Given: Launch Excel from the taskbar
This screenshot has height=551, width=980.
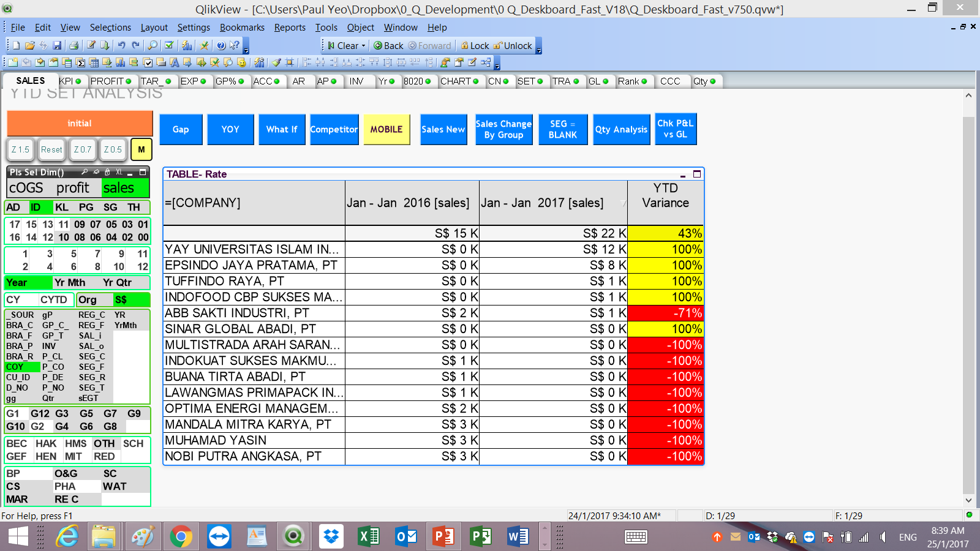Looking at the screenshot, I should click(369, 537).
